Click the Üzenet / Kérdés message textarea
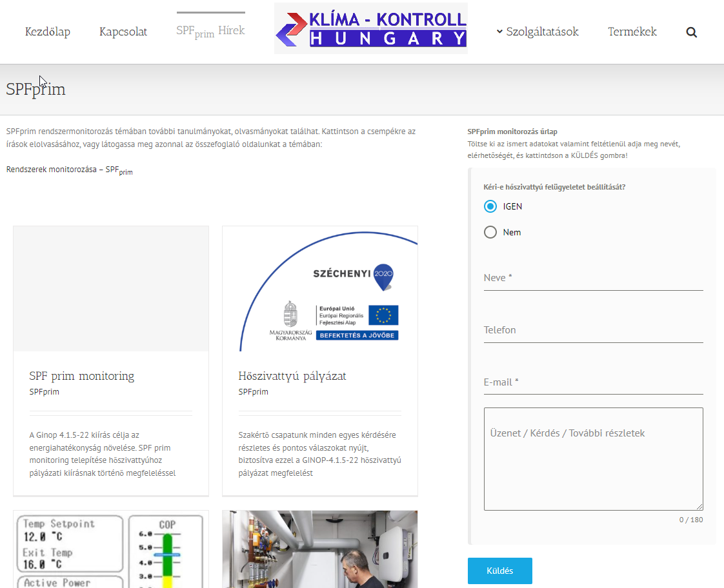 coord(593,458)
